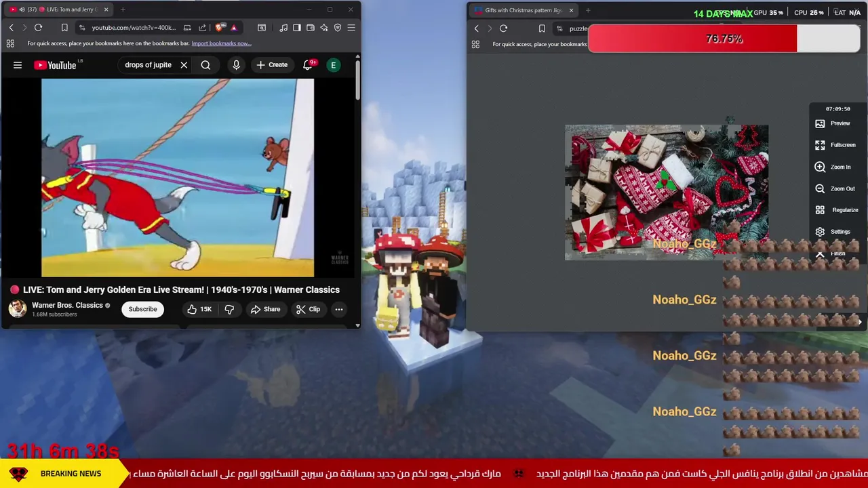Image resolution: width=868 pixels, height=488 pixels.
Task: Click Zoom In on the puzzle
Action: point(833,167)
